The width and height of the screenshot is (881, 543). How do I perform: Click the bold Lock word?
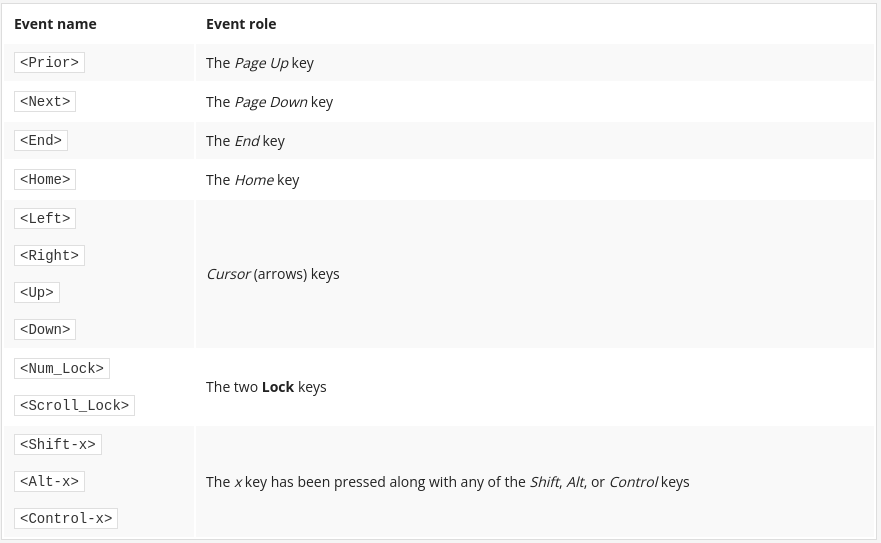click(x=278, y=387)
